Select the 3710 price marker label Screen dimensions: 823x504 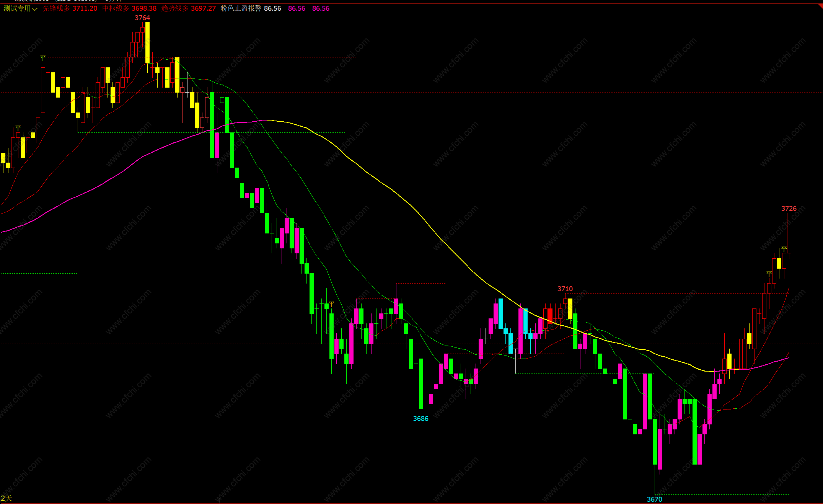point(565,289)
